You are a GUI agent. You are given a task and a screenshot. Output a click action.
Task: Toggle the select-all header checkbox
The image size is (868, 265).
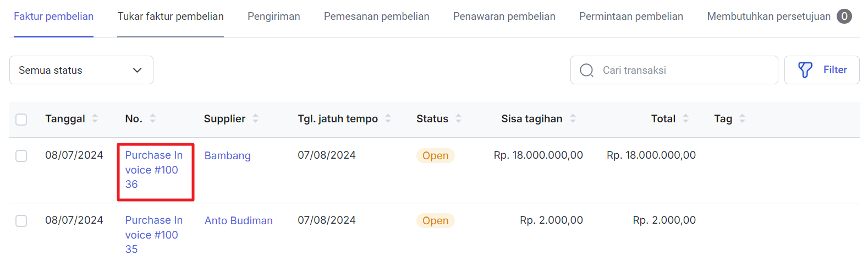pos(21,120)
